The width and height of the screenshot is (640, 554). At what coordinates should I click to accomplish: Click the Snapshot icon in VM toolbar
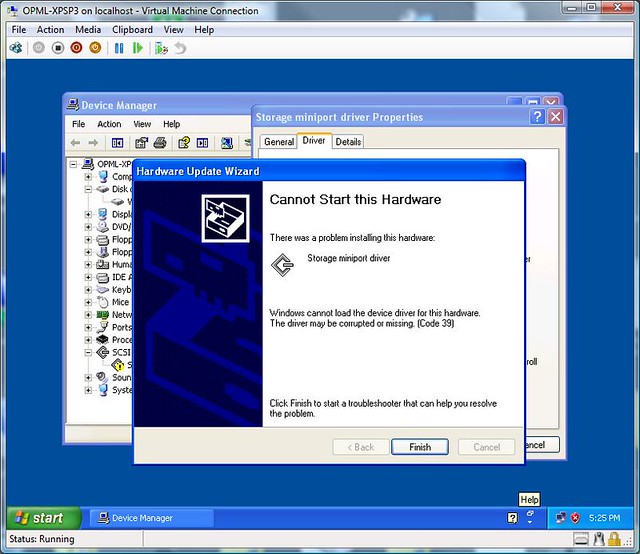pyautogui.click(x=162, y=47)
